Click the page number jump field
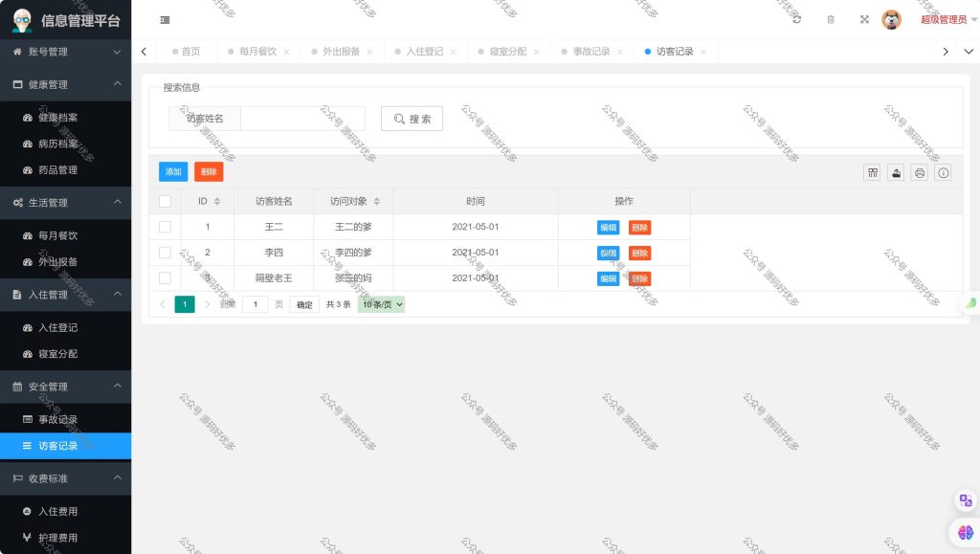 (255, 304)
